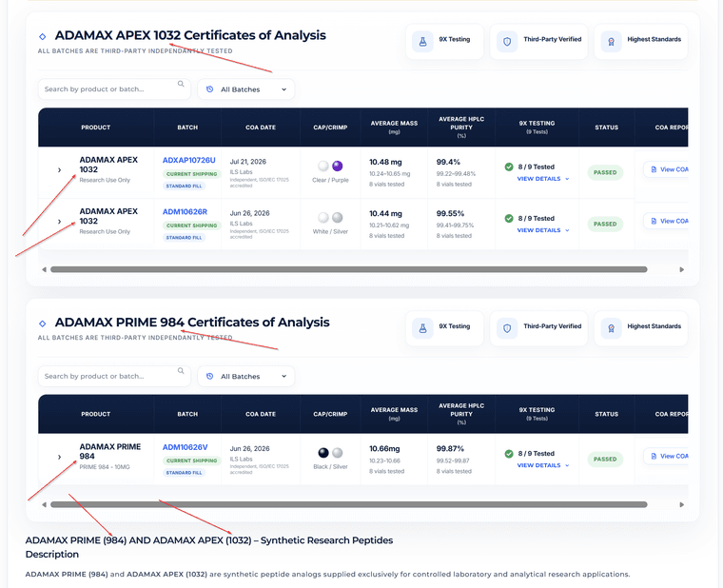Image resolution: width=723 pixels, height=588 pixels.
Task: Click the 99.87% HPLC purity value
Action: click(451, 449)
